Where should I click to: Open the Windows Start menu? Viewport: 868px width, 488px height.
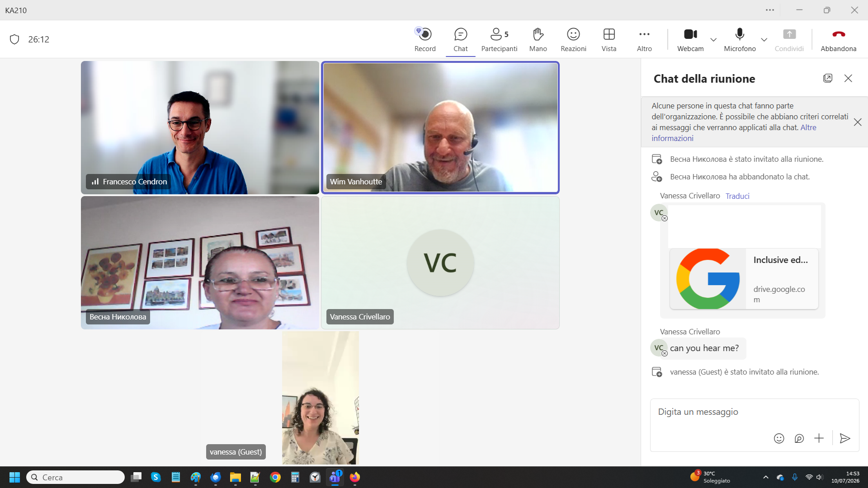[x=14, y=477]
